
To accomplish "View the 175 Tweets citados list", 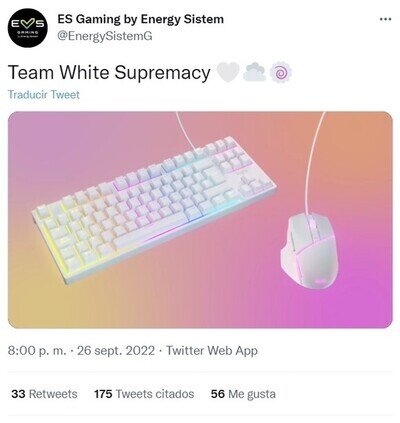I will (x=144, y=394).
